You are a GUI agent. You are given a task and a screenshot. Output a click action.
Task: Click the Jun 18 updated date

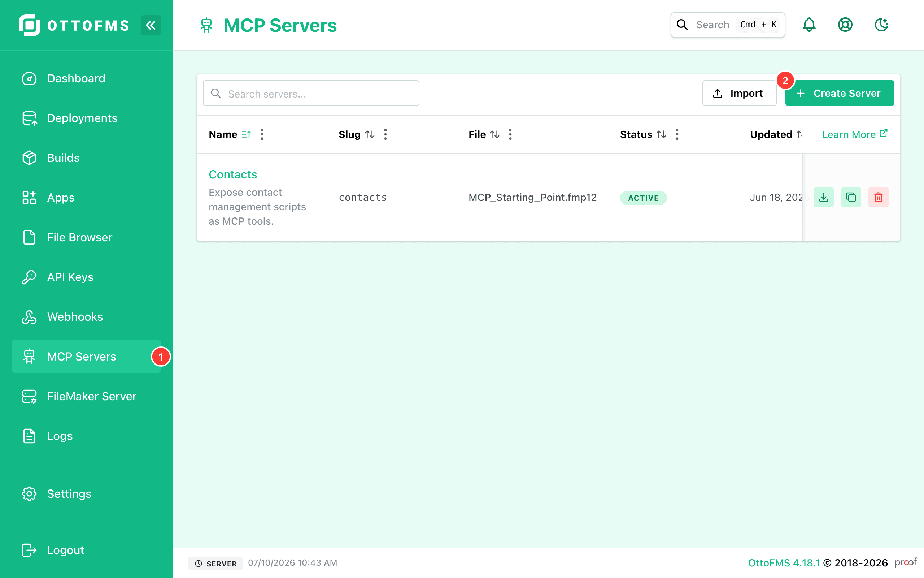pos(776,197)
